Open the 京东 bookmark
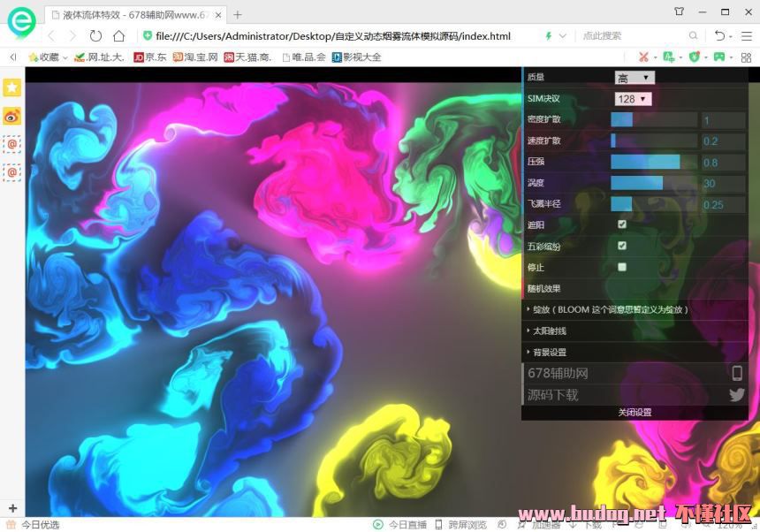The width and height of the screenshot is (760, 532). point(149,57)
